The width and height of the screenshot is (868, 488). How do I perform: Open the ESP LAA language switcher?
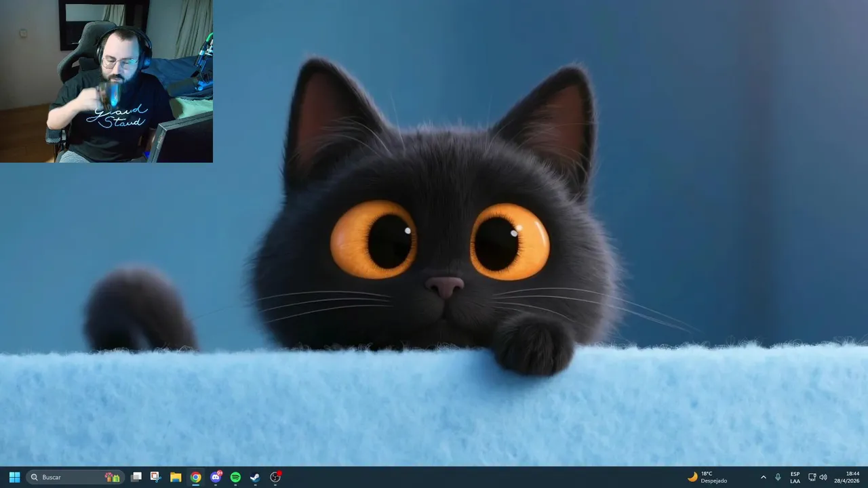pyautogui.click(x=795, y=477)
